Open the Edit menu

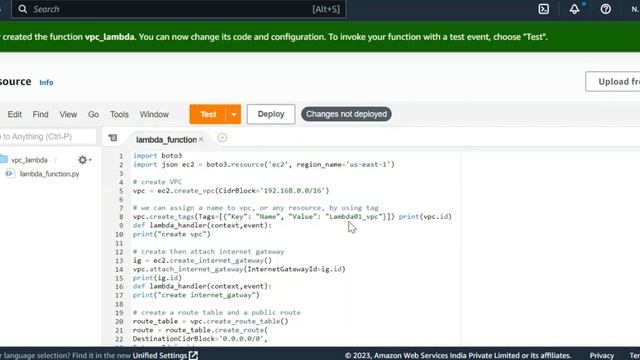[15, 114]
